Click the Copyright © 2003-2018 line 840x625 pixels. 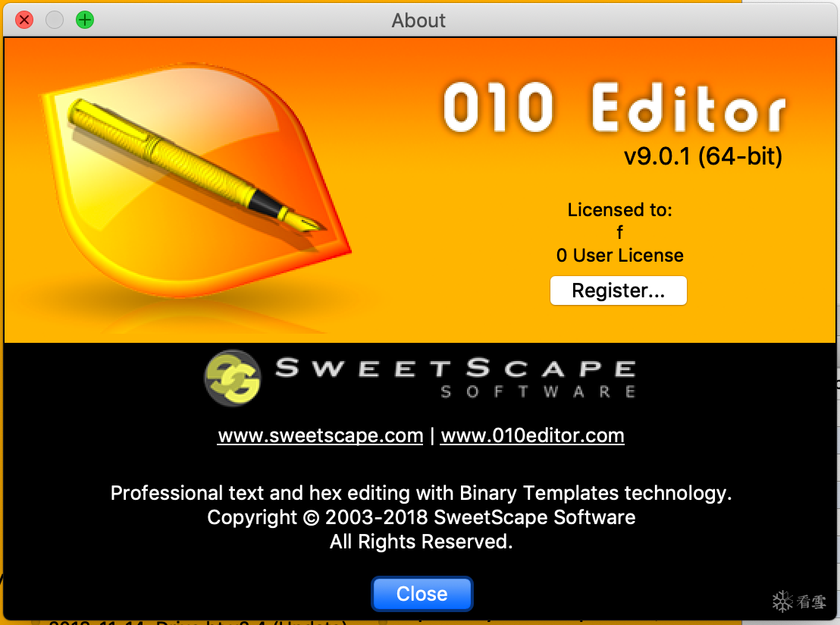click(x=421, y=517)
